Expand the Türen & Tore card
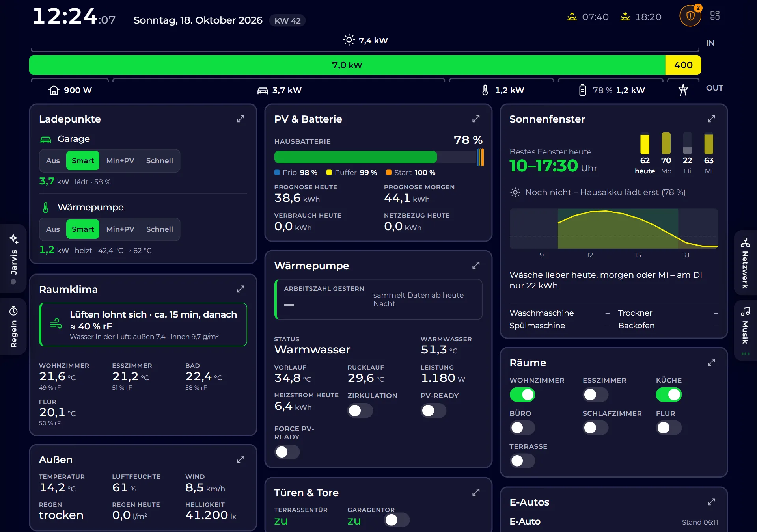 [476, 493]
